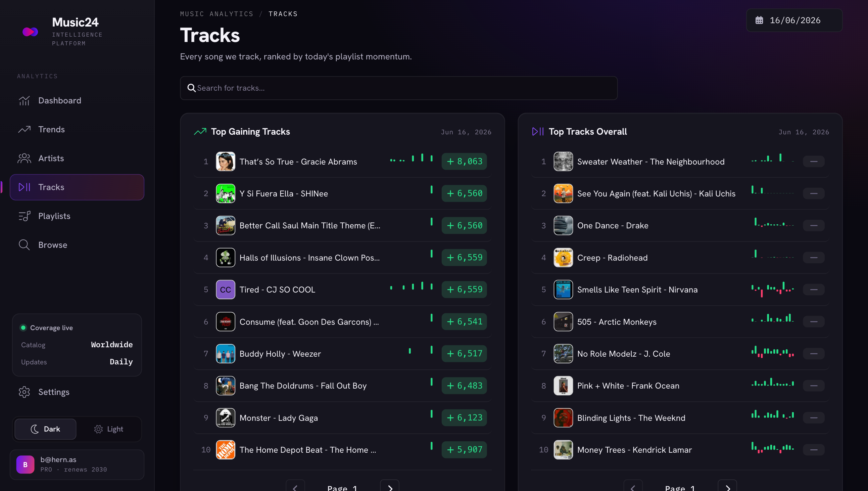Select the Playlists nav item

pos(77,216)
